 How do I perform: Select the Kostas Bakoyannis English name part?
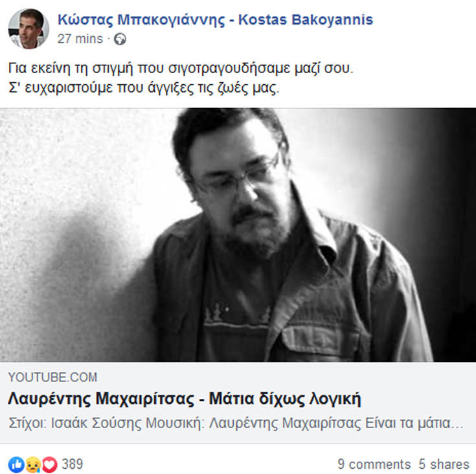(306, 20)
